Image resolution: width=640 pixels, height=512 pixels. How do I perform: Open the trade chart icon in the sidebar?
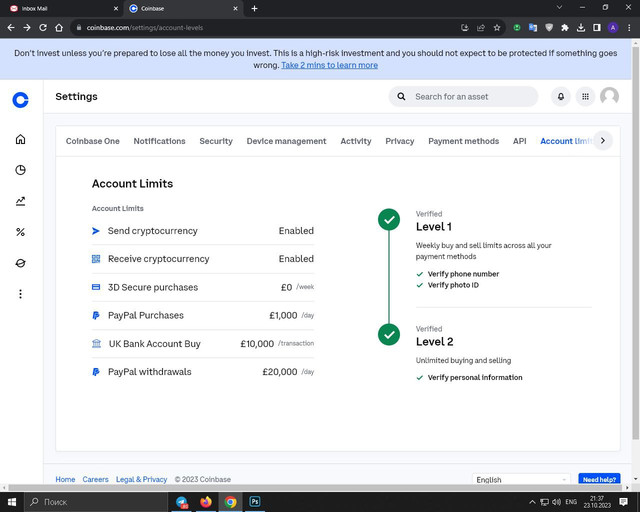(x=20, y=201)
